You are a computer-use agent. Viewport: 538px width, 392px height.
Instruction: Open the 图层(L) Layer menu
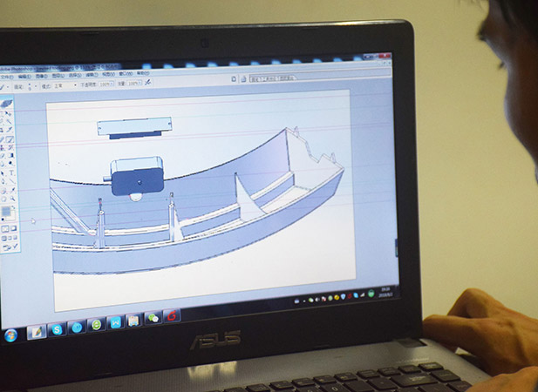(58, 76)
